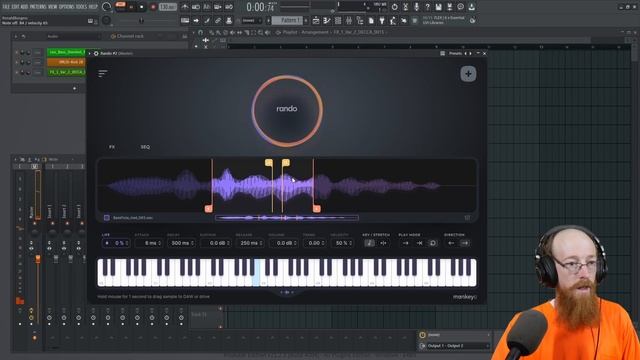Toggle the Key tracking note button
The height and width of the screenshot is (360, 640).
(x=369, y=243)
